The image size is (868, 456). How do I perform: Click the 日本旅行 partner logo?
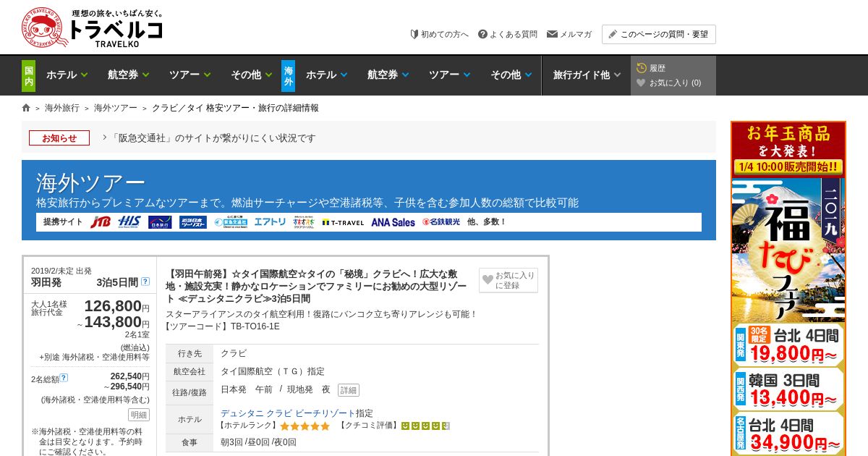coord(160,222)
